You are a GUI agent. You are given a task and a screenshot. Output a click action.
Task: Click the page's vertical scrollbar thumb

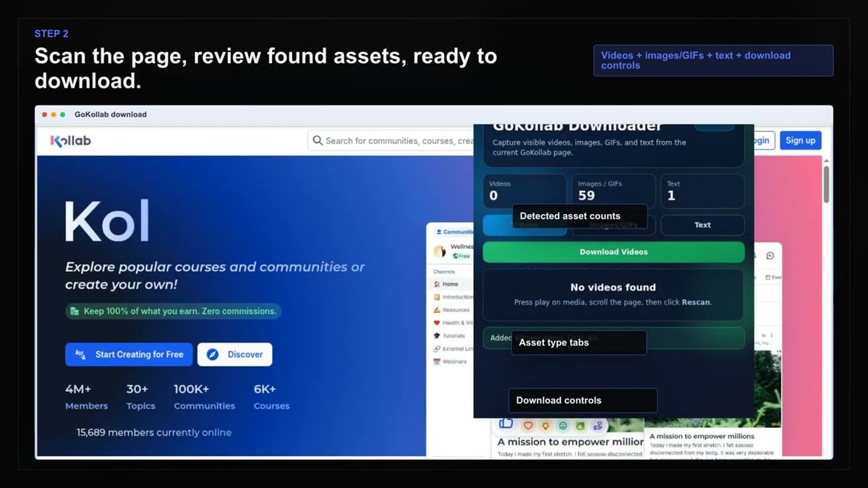pyautogui.click(x=826, y=184)
